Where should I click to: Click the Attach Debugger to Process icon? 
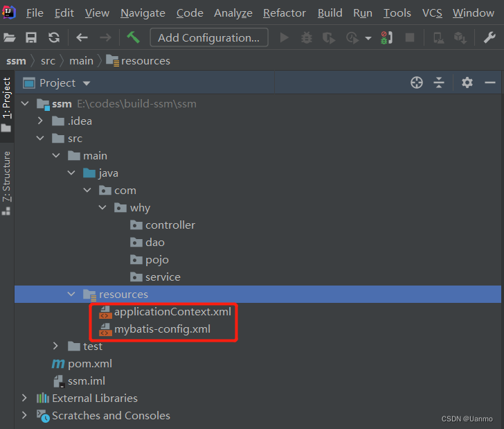[x=386, y=37]
